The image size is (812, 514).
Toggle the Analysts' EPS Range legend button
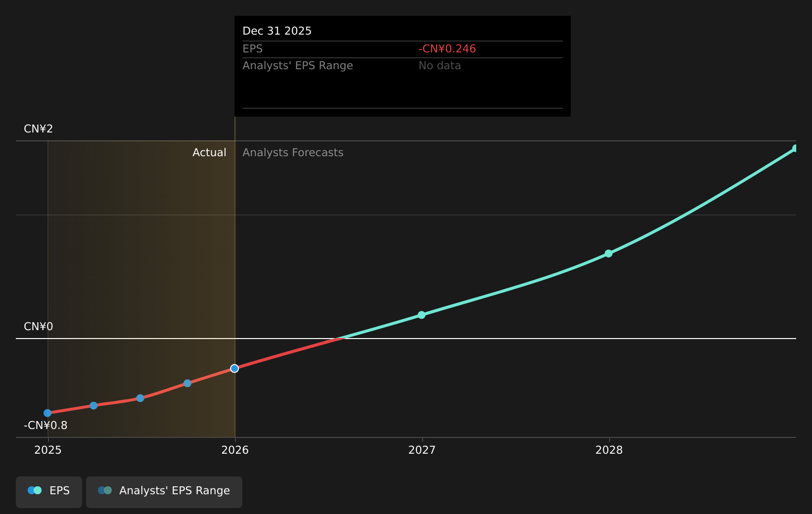click(x=164, y=492)
